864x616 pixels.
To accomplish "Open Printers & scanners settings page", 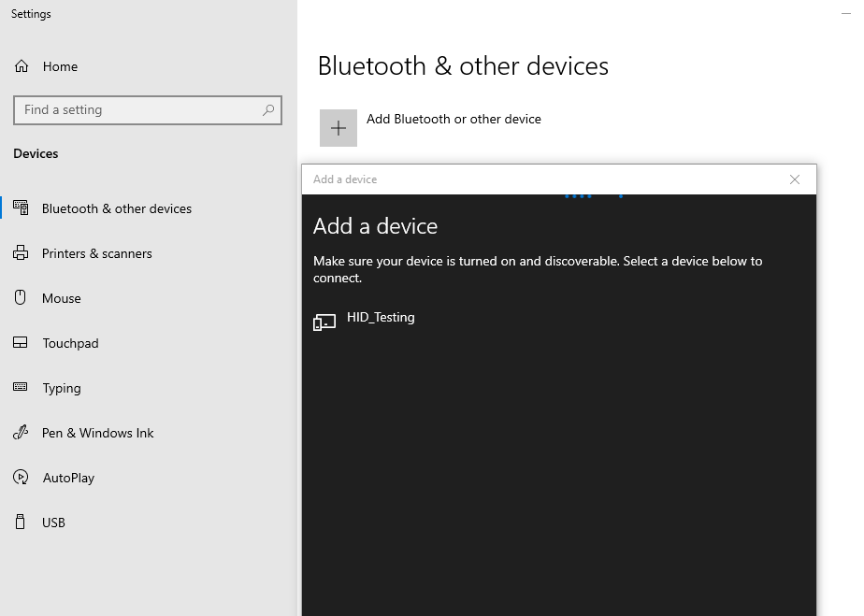I will [x=97, y=253].
